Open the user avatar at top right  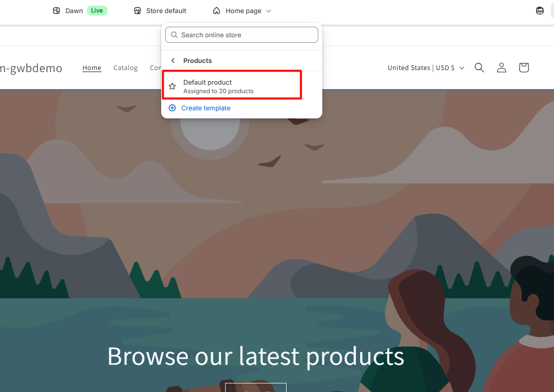click(540, 11)
